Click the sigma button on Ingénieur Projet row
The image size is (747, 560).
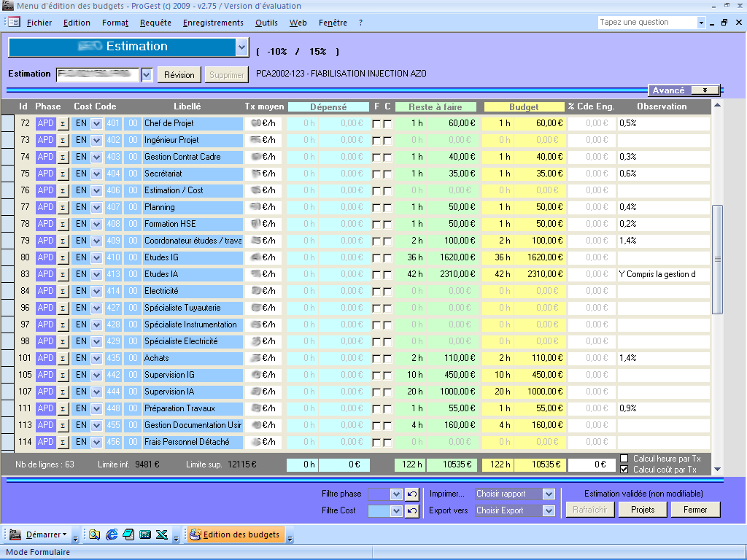coord(63,141)
